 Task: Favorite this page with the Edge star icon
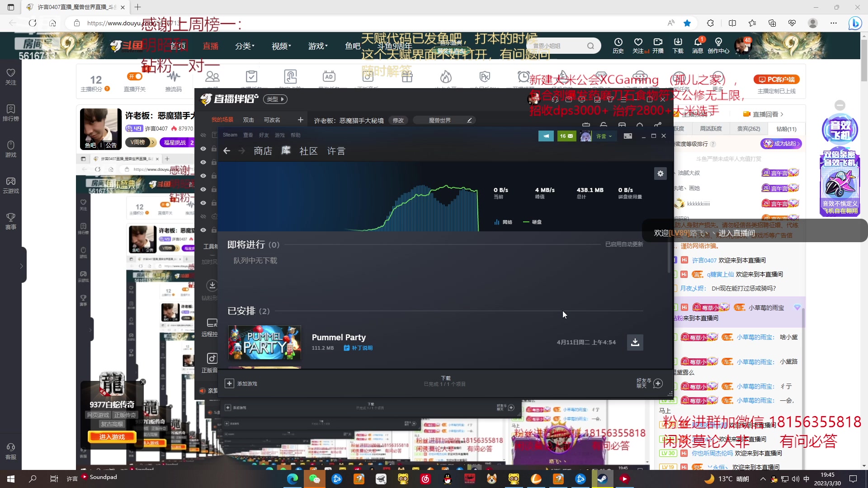click(x=687, y=23)
